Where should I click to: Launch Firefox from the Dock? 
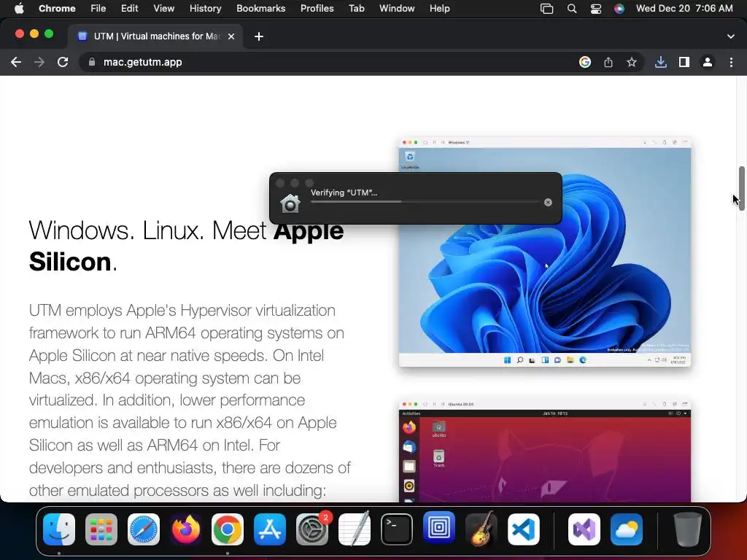click(x=185, y=529)
